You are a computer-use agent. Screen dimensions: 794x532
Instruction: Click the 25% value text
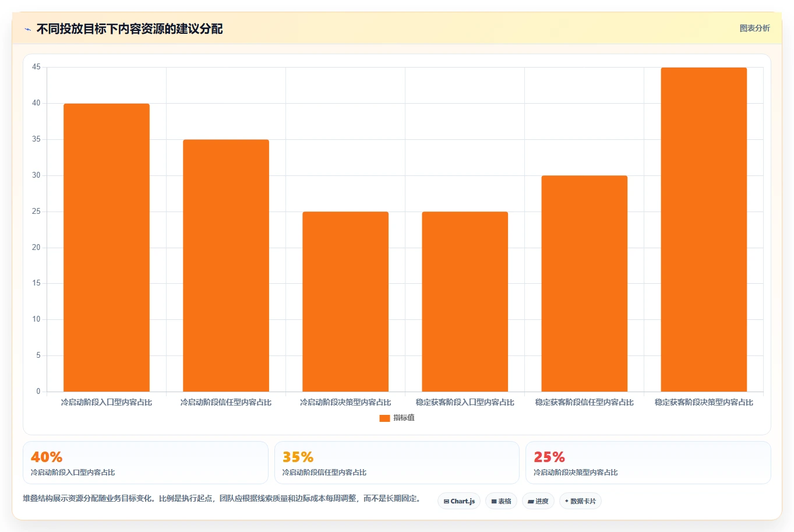[x=549, y=457]
